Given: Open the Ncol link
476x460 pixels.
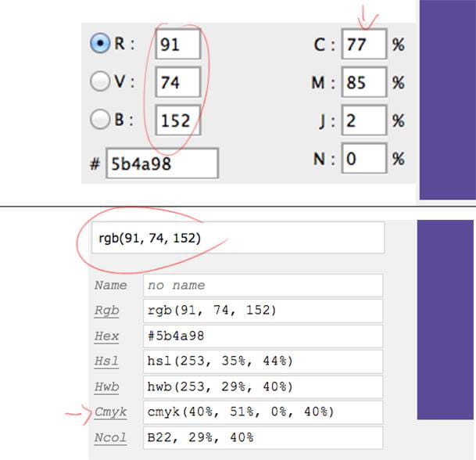Looking at the screenshot, I should tap(110, 438).
